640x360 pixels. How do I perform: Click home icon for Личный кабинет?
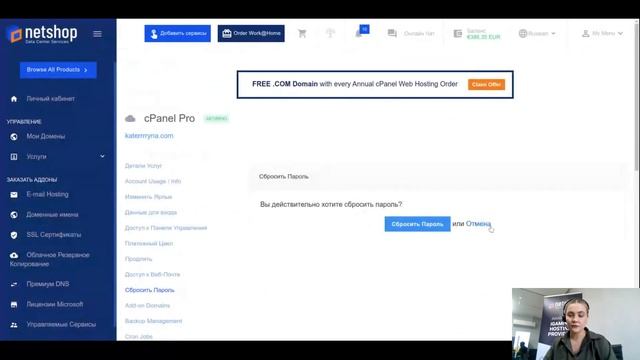click(14, 99)
